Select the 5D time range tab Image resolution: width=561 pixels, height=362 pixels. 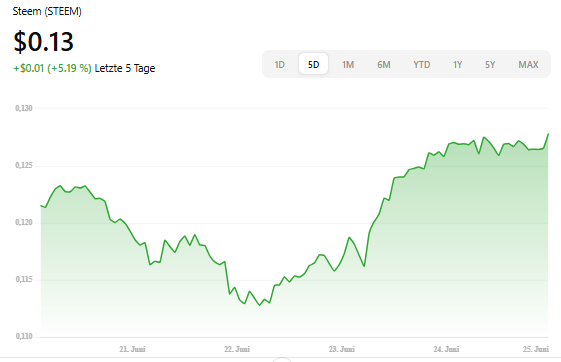[x=313, y=65]
